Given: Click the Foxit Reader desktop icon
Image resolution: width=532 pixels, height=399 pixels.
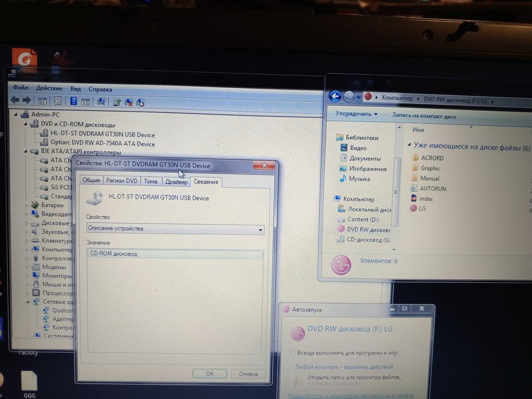Looking at the screenshot, I should [25, 57].
